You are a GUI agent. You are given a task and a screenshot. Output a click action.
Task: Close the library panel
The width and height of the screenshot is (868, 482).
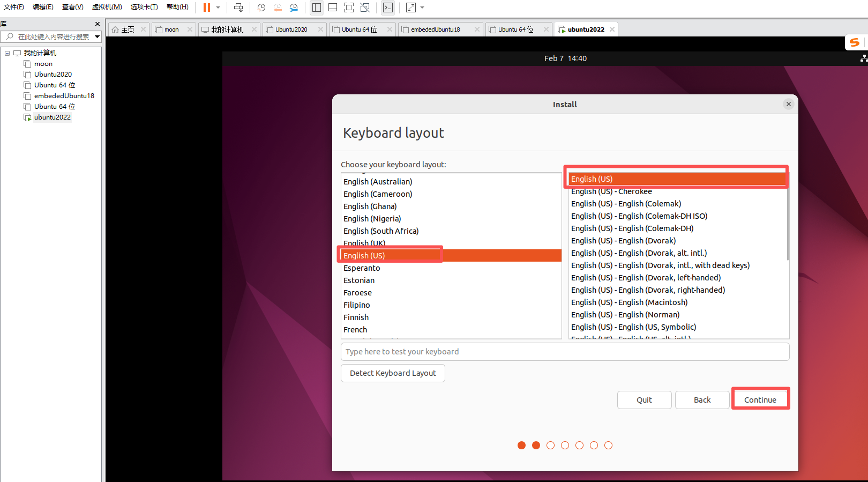pyautogui.click(x=97, y=24)
